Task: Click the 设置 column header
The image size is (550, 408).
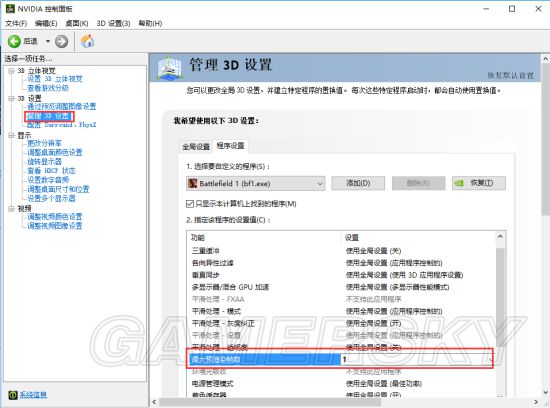Action: (x=352, y=238)
